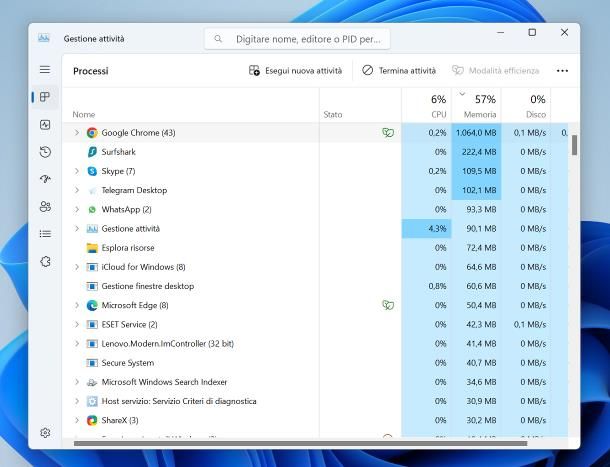This screenshot has height=467, width=610.
Task: Open the three-dots more options menu
Action: (x=562, y=71)
